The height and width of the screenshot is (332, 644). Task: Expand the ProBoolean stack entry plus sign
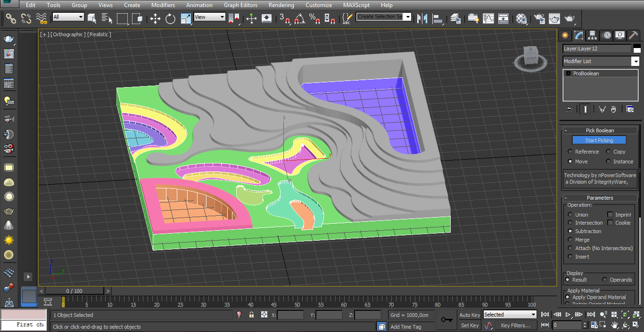568,73
